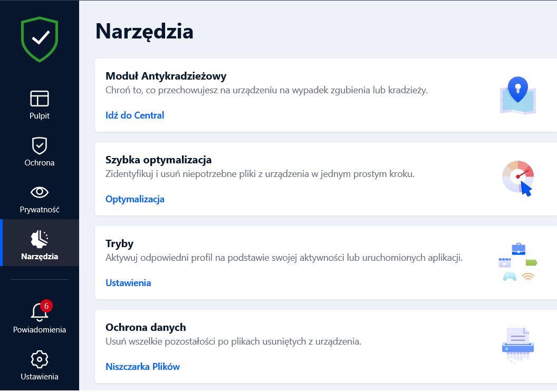Open Prywatność eye icon in sidebar
557x392 pixels.
click(x=40, y=192)
